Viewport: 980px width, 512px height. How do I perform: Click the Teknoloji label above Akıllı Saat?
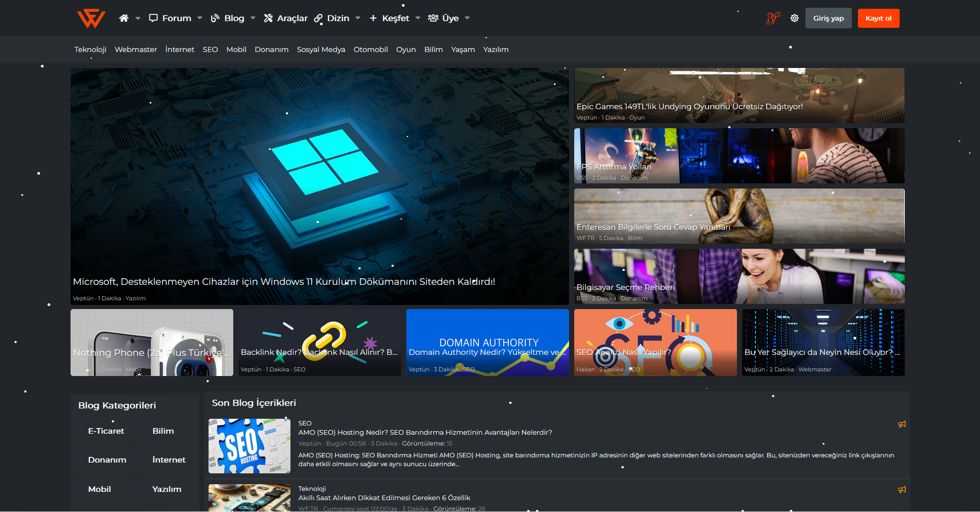tap(312, 489)
